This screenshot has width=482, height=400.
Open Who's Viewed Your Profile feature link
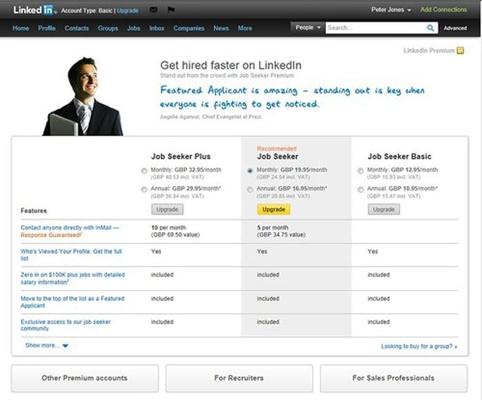71,255
